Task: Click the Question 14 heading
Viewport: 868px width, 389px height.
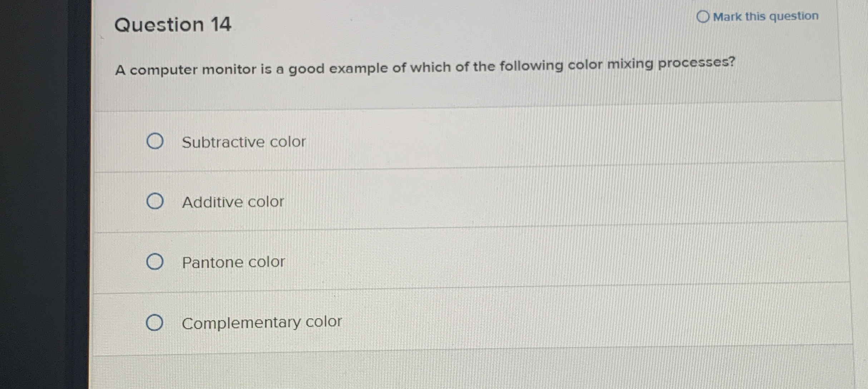Action: (x=173, y=24)
